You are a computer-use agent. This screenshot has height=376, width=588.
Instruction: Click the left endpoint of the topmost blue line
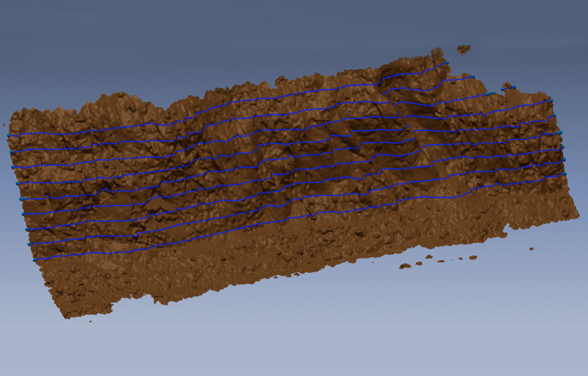[x=8, y=136]
